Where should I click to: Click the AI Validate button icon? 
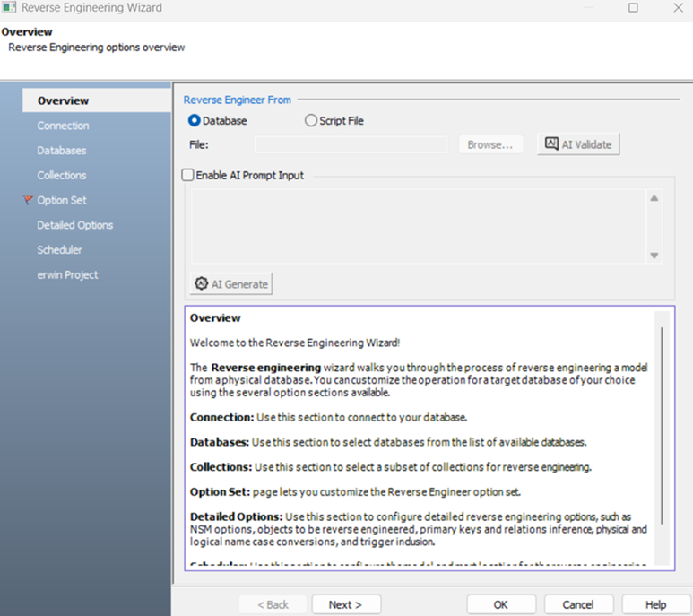(x=551, y=144)
